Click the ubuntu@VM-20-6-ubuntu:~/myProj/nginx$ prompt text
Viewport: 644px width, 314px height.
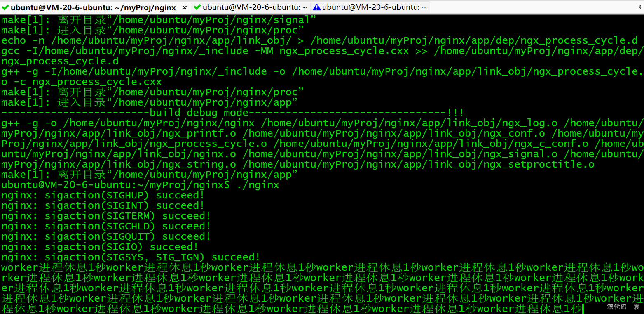click(x=115, y=185)
